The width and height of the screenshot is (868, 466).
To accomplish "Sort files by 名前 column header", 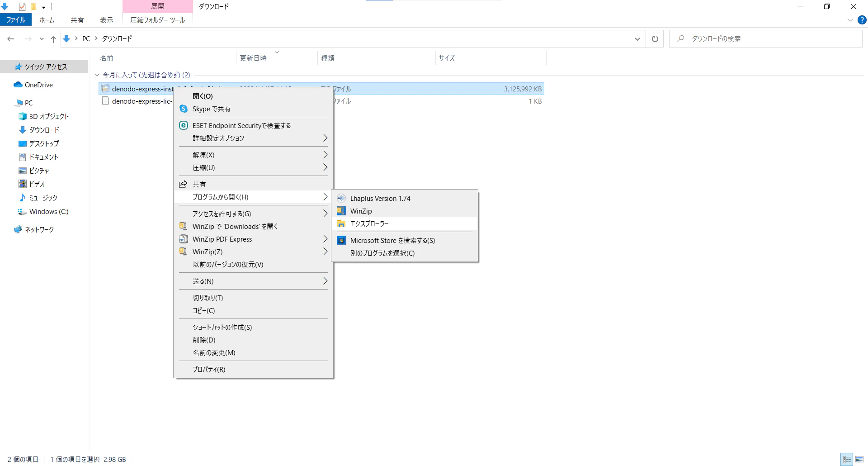I will (x=166, y=58).
